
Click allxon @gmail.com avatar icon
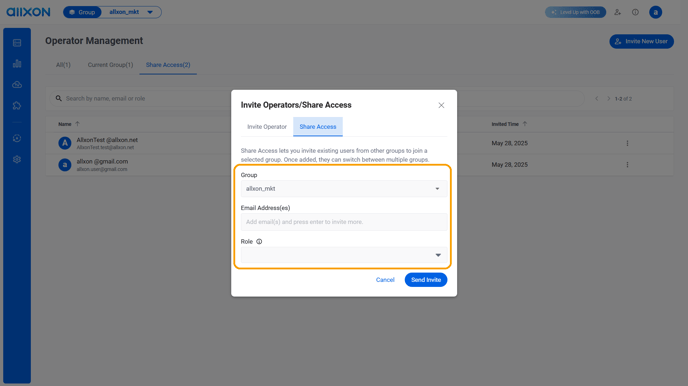[x=65, y=164]
